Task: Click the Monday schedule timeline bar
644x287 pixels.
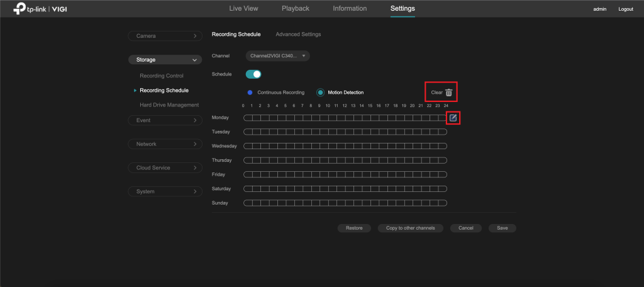Action: point(345,118)
